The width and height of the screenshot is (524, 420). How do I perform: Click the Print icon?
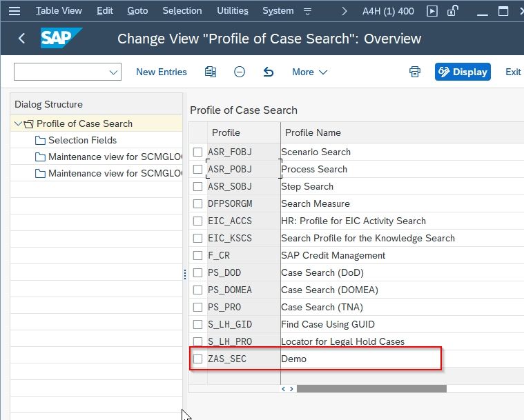415,72
